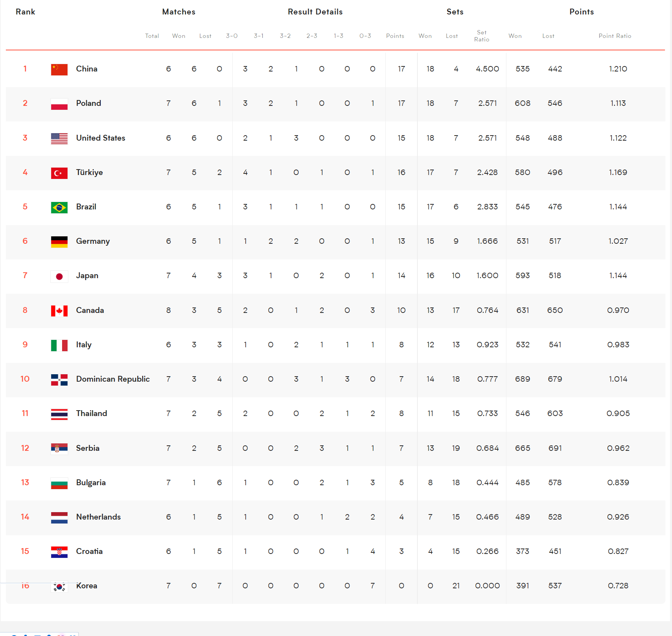Screen dimensions: 672x636
Task: Click the Thailand flag icon
Action: point(59,414)
